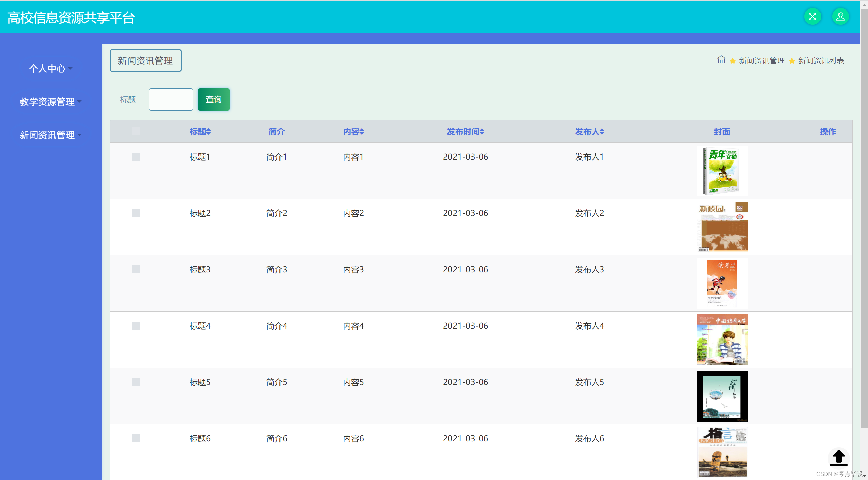
Task: Expand the 个人中心 sidebar menu
Action: [51, 69]
